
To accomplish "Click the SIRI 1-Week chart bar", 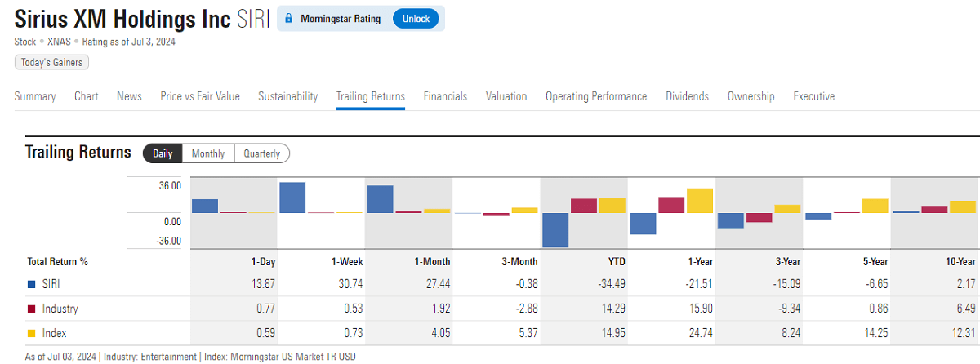I will point(292,198).
